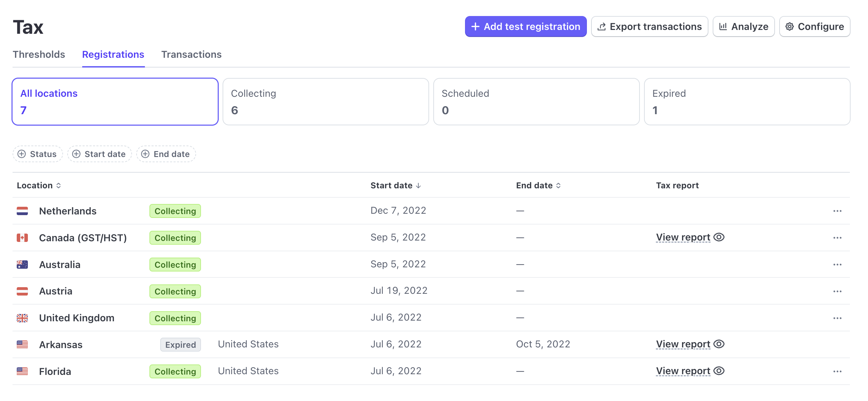The image size is (868, 401).
Task: Open the End date filter chip
Action: pyautogui.click(x=166, y=154)
